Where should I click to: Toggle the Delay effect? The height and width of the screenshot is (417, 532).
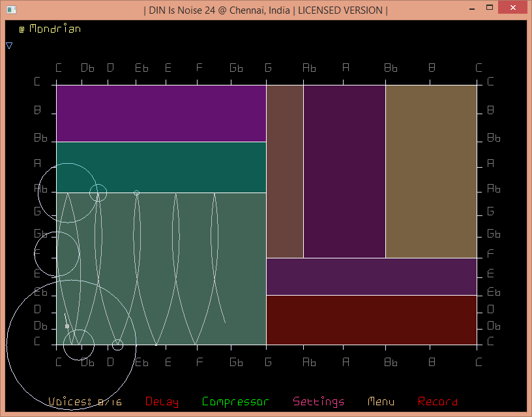[x=162, y=401]
